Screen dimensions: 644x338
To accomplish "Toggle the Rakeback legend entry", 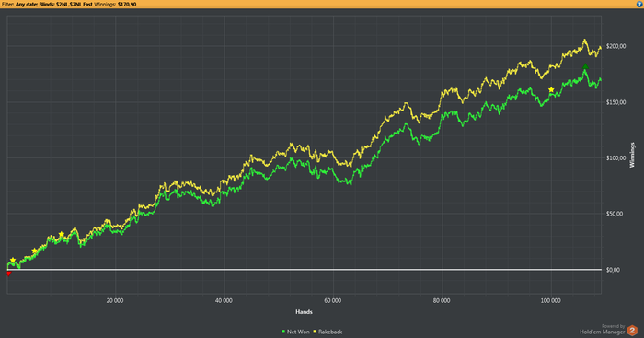I will (x=328, y=332).
